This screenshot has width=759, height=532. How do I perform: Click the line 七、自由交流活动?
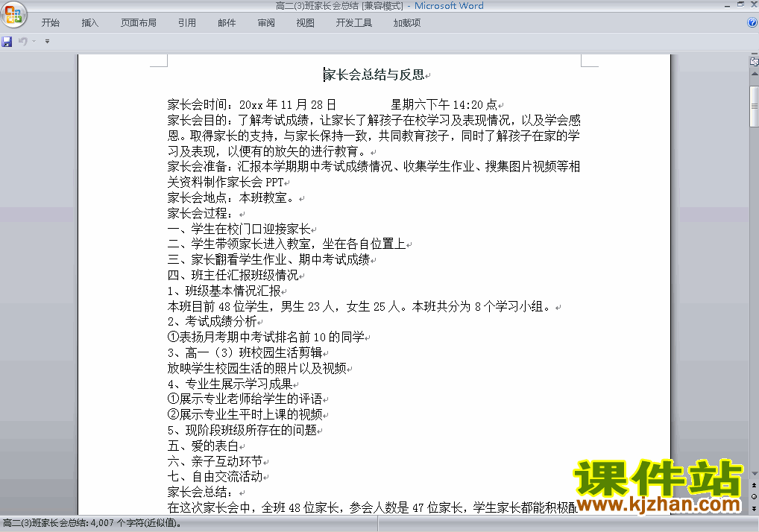215,476
